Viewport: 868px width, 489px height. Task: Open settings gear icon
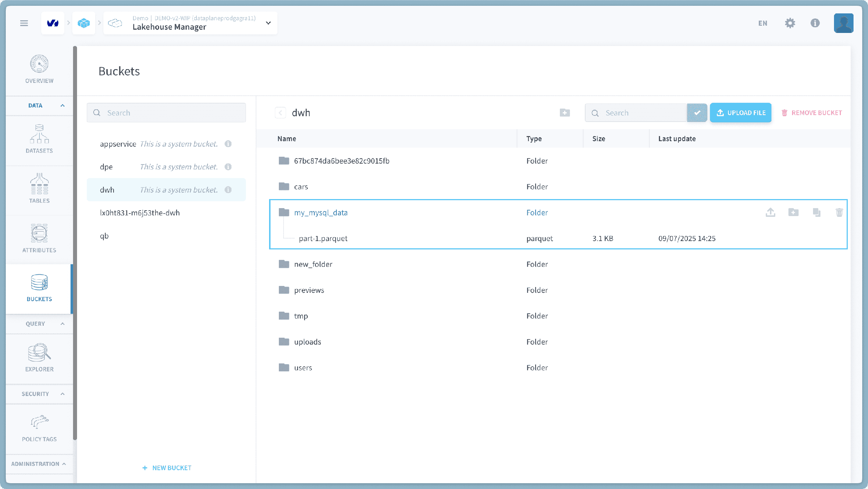[790, 23]
